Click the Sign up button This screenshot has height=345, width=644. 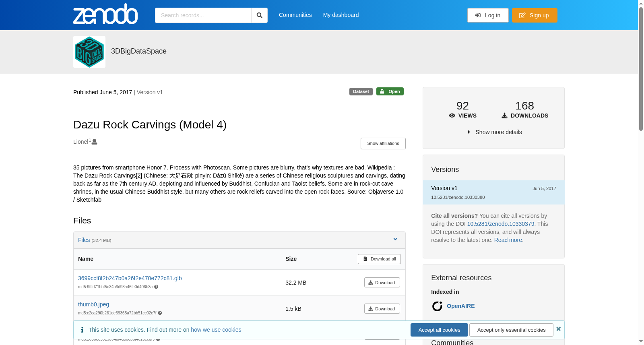(535, 15)
